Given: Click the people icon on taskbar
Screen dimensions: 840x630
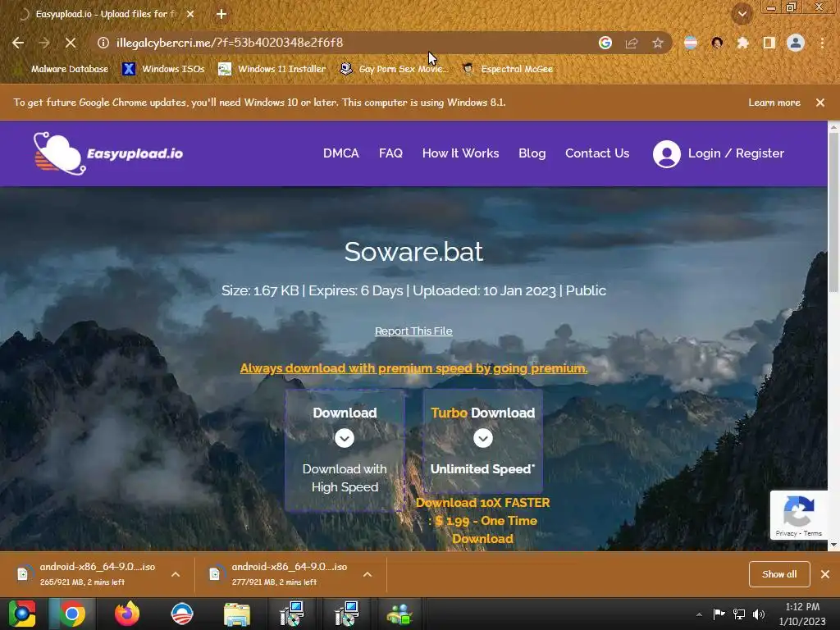Looking at the screenshot, I should coord(399,614).
